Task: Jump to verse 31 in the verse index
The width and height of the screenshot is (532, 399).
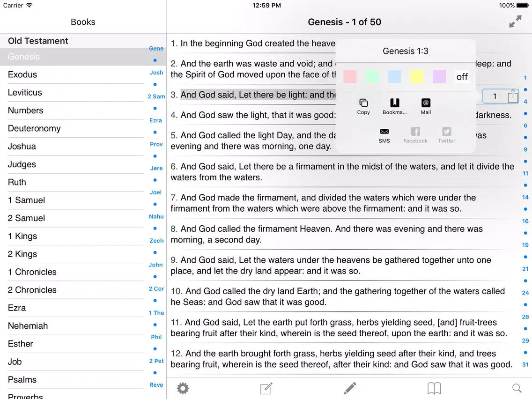Action: (525, 364)
